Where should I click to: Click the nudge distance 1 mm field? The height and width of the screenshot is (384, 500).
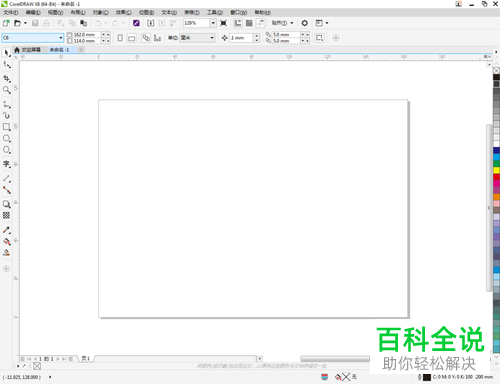click(x=241, y=38)
